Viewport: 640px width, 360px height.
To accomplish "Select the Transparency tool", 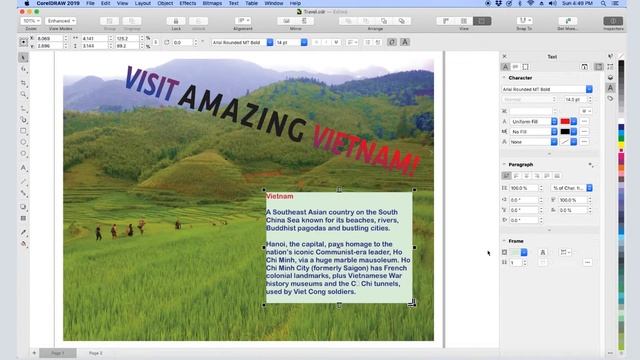I will pos(23,218).
